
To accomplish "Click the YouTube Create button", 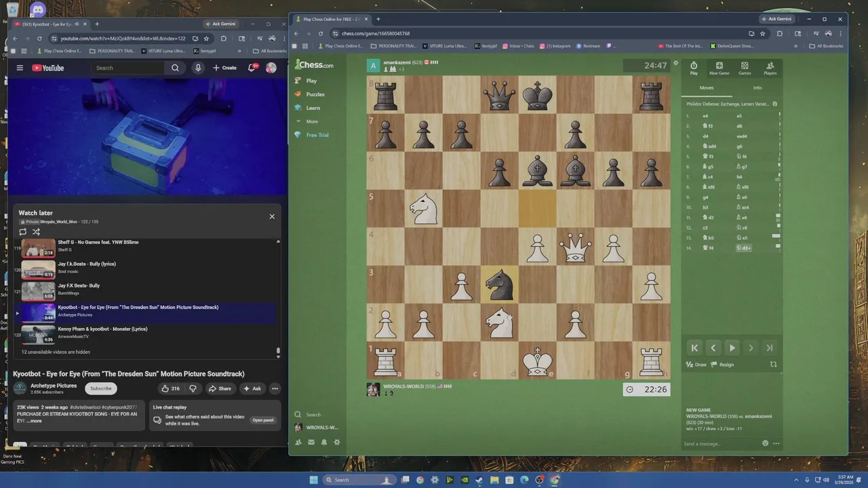I will point(224,68).
